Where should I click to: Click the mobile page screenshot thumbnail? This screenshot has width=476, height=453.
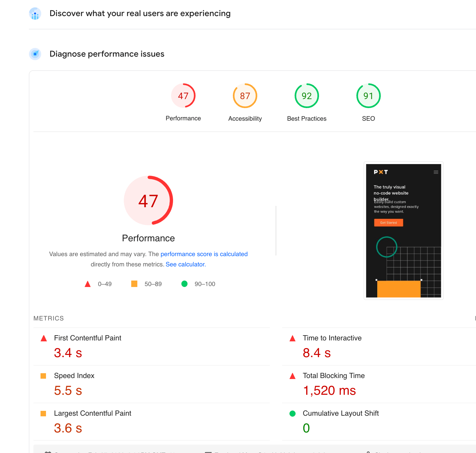click(403, 230)
